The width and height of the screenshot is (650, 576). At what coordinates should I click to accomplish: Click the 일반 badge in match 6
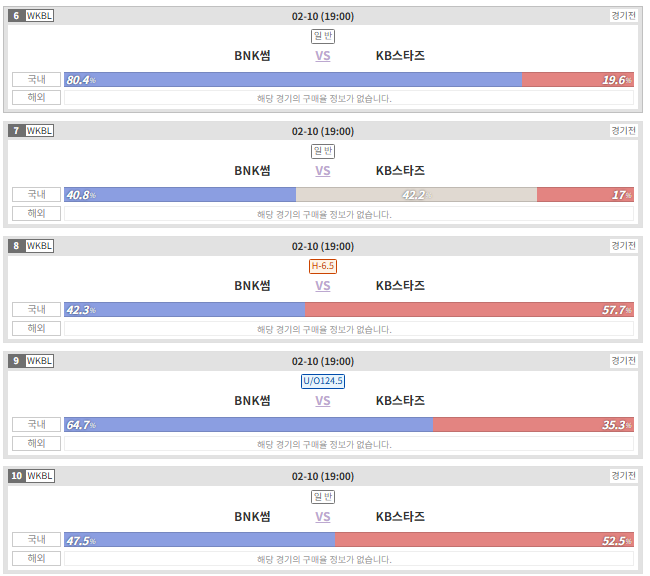(x=323, y=36)
